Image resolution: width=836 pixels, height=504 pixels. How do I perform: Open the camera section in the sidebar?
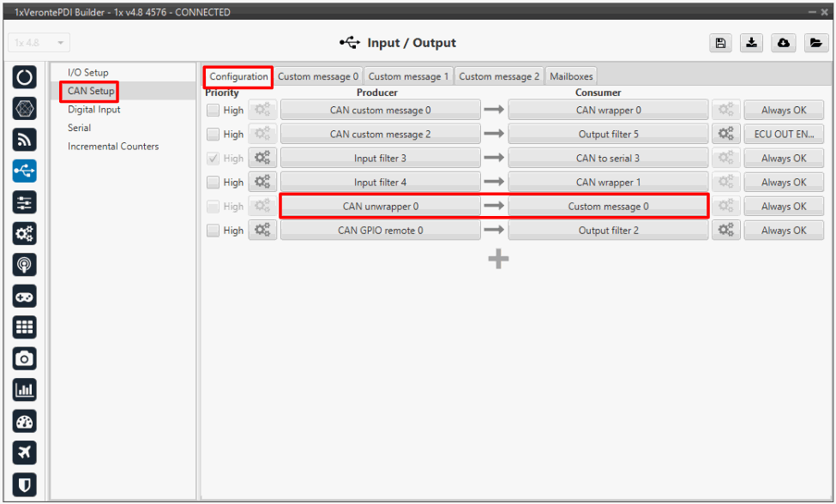pos(25,358)
